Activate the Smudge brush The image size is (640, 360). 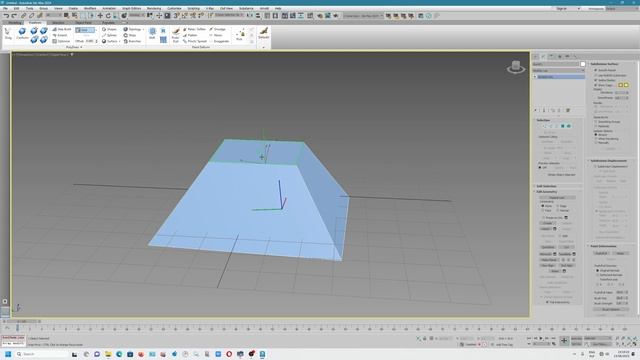tap(218, 29)
